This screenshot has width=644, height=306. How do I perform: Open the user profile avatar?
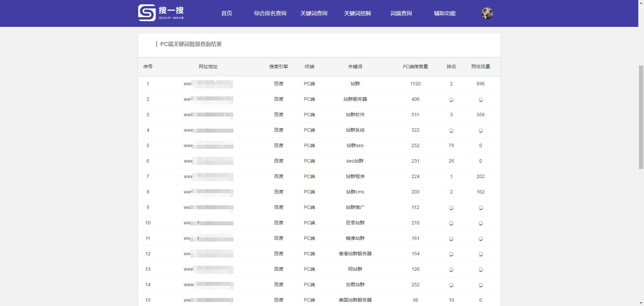(487, 13)
